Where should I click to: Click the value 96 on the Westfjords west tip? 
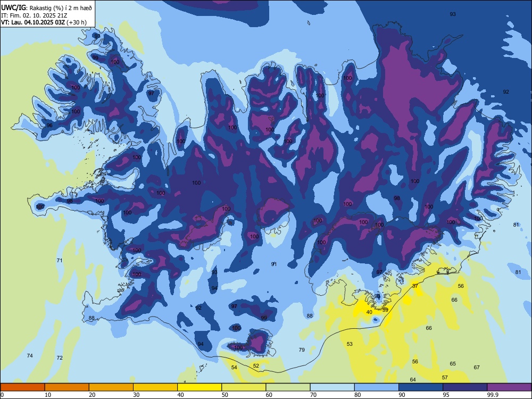point(49,126)
